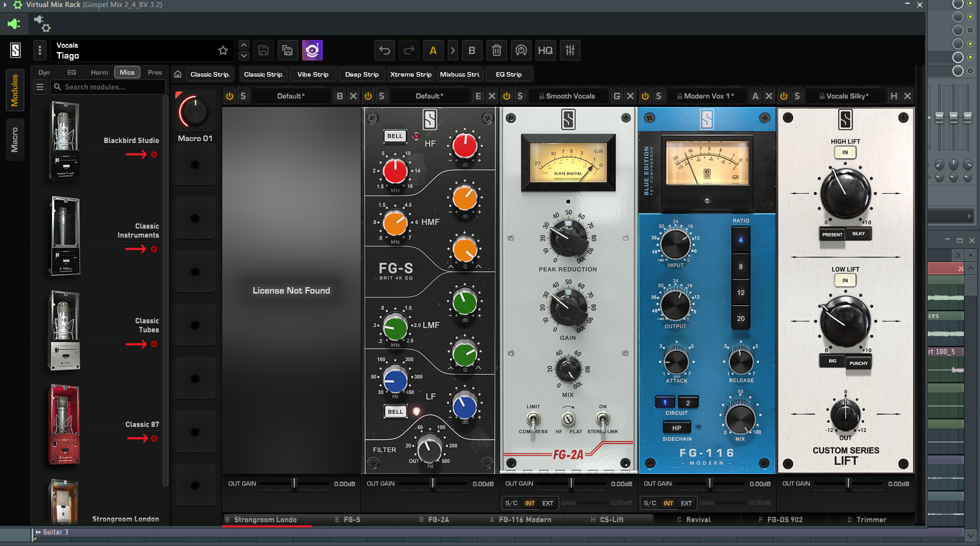Open the purple vinyl icon button
980x546 pixels.
(x=312, y=50)
